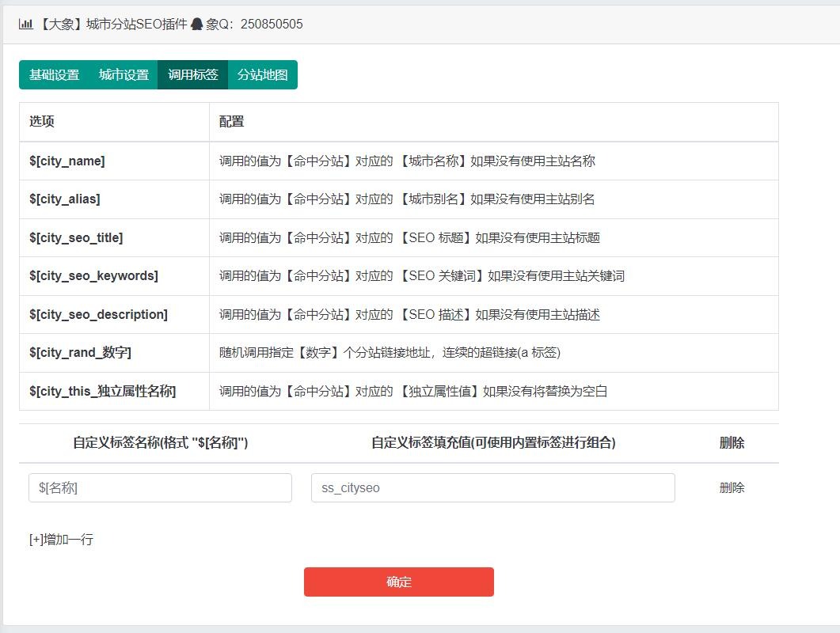
Task: Click the QQ penguin icon in title
Action: 197,25
